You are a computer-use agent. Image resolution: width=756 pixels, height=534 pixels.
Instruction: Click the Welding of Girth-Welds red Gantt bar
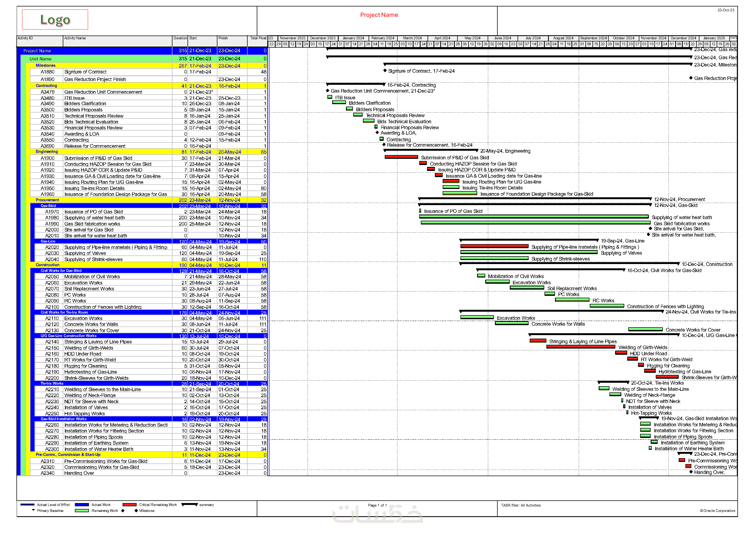(581, 346)
